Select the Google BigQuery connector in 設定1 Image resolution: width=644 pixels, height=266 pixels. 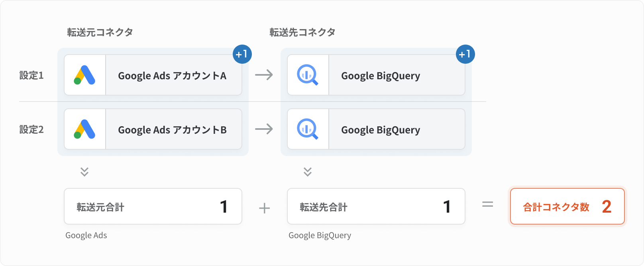[x=376, y=75]
